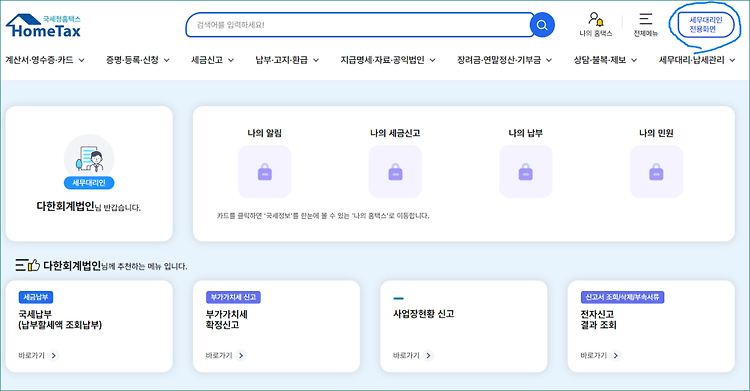Click 바로가기 link on 사업장현황 신고 card

(x=406, y=356)
